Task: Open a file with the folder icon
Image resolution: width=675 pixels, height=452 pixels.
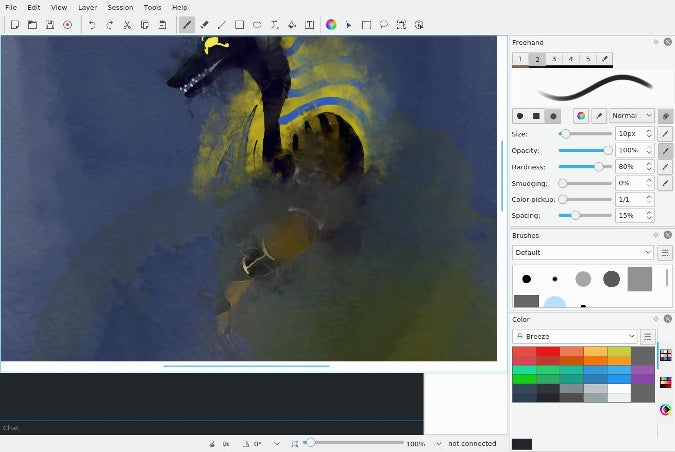Action: point(32,25)
